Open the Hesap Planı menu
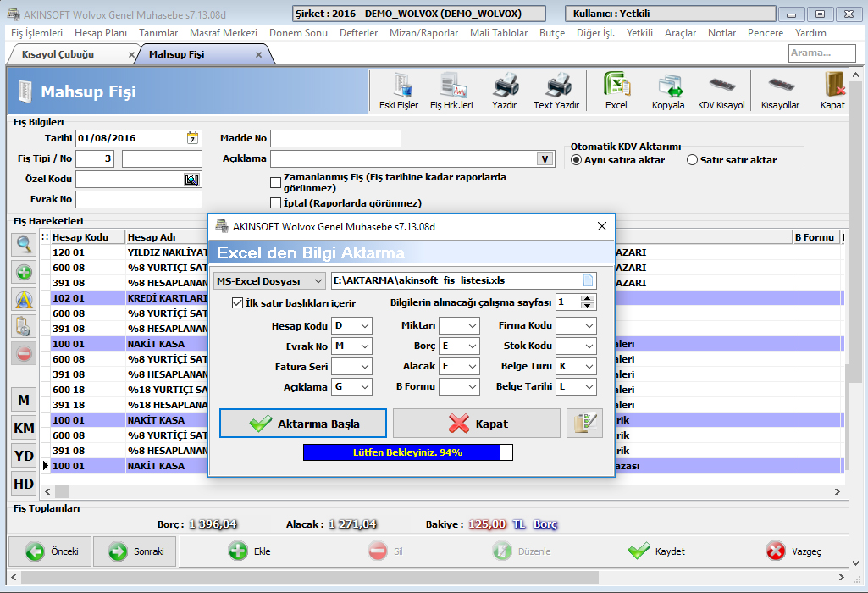This screenshot has height=593, width=868. [x=101, y=33]
